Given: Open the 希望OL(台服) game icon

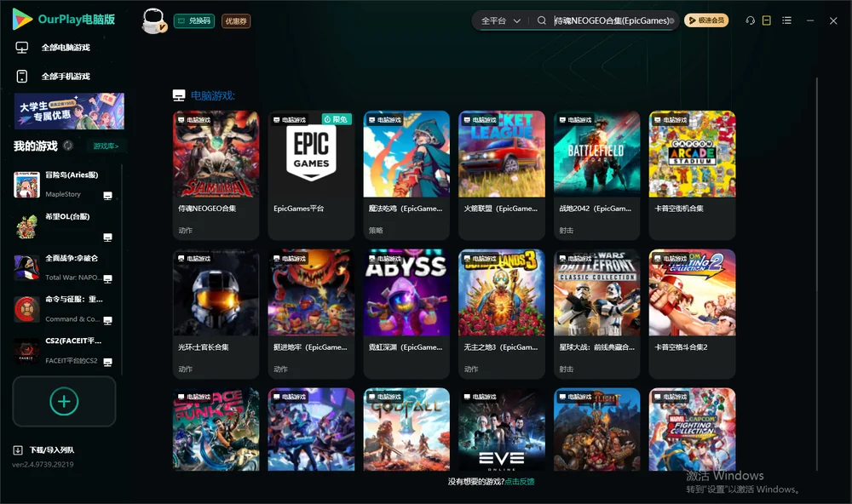Looking at the screenshot, I should click(26, 226).
